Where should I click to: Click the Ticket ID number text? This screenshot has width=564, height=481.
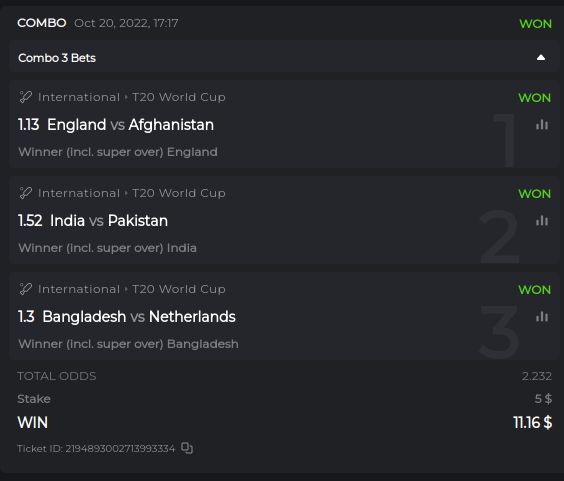(x=120, y=449)
